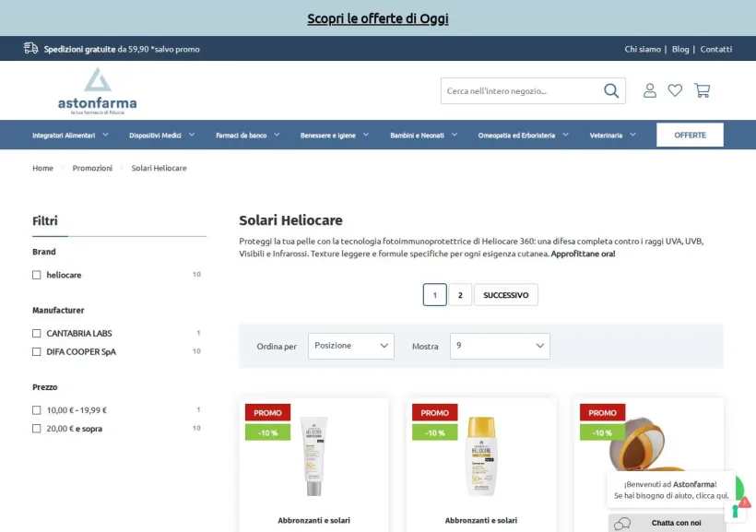
Task: Click Chatta con noi chat button
Action: click(667, 523)
